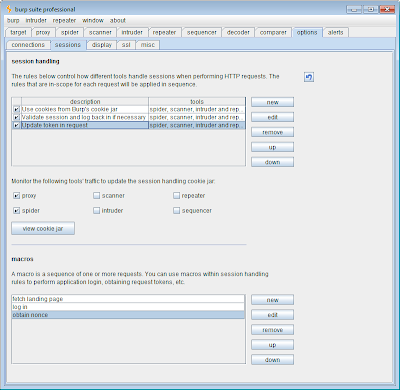Enable the sequencer traffic monitor checkbox
The width and height of the screenshot is (400, 390).
pos(176,211)
